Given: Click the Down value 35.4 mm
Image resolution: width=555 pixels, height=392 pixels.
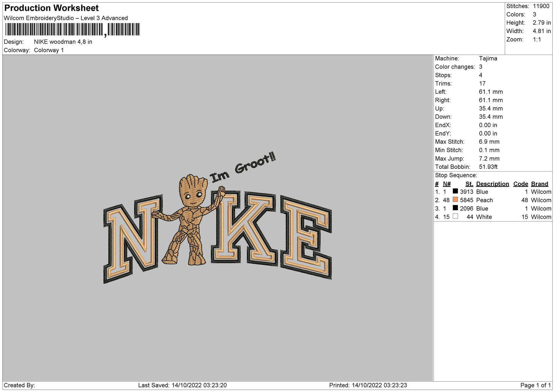Looking at the screenshot, I should pos(490,117).
